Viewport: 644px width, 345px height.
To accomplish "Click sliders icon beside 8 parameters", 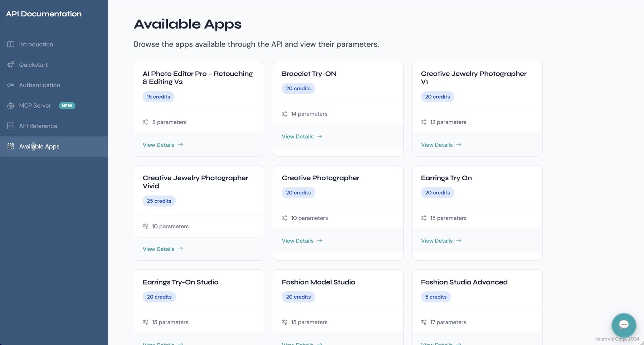I will pyautogui.click(x=146, y=122).
